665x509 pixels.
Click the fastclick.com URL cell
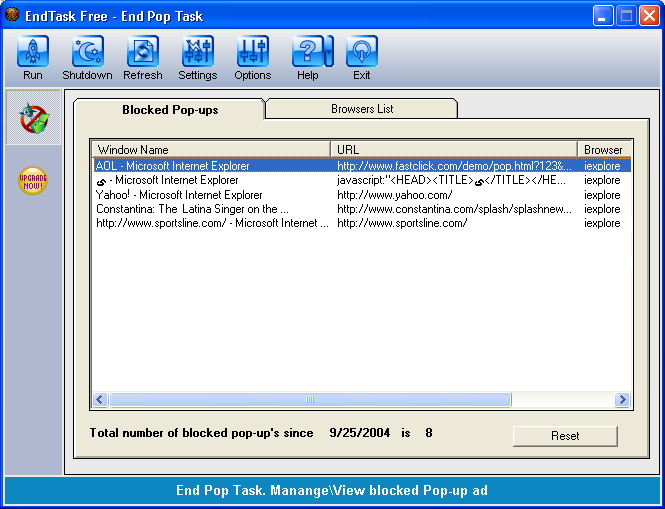click(454, 165)
